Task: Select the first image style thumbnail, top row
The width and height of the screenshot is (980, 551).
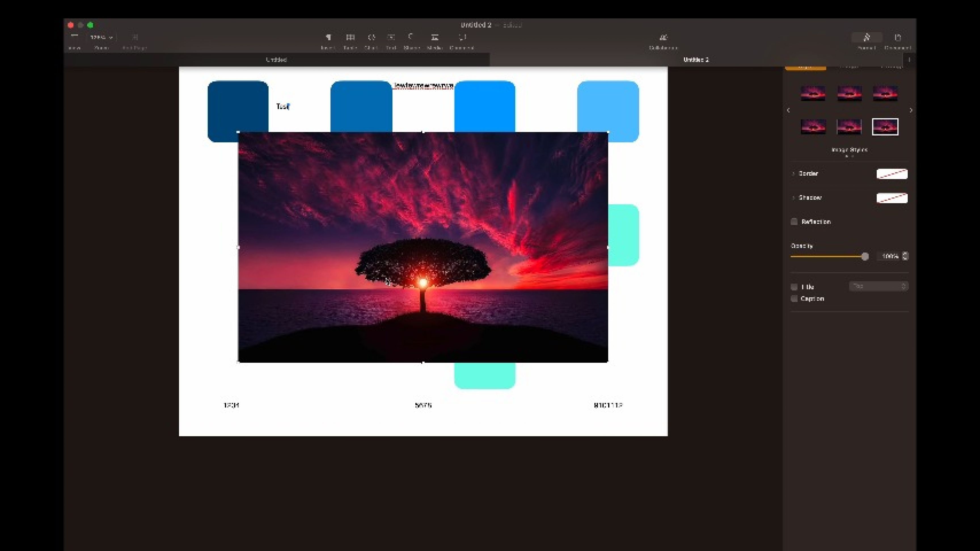Action: [813, 93]
